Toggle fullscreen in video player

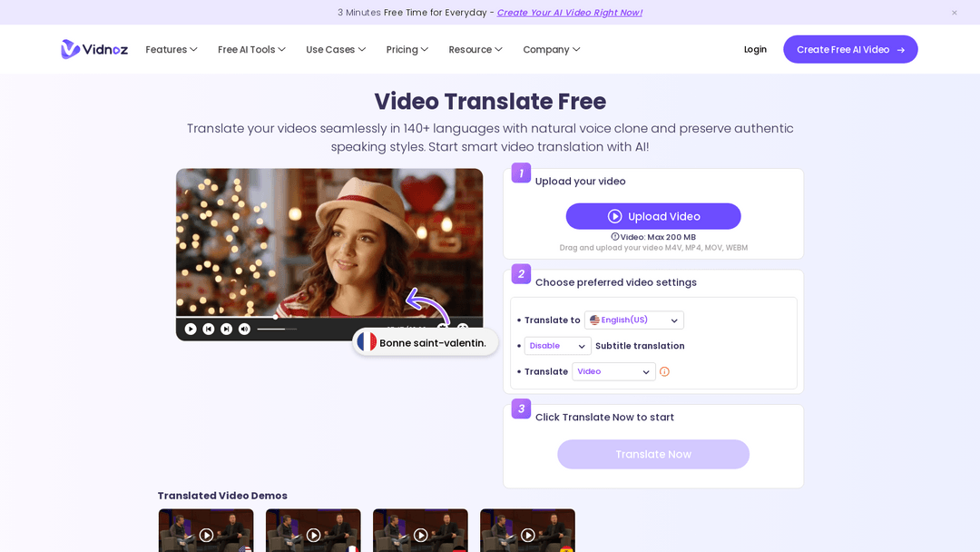[463, 328]
